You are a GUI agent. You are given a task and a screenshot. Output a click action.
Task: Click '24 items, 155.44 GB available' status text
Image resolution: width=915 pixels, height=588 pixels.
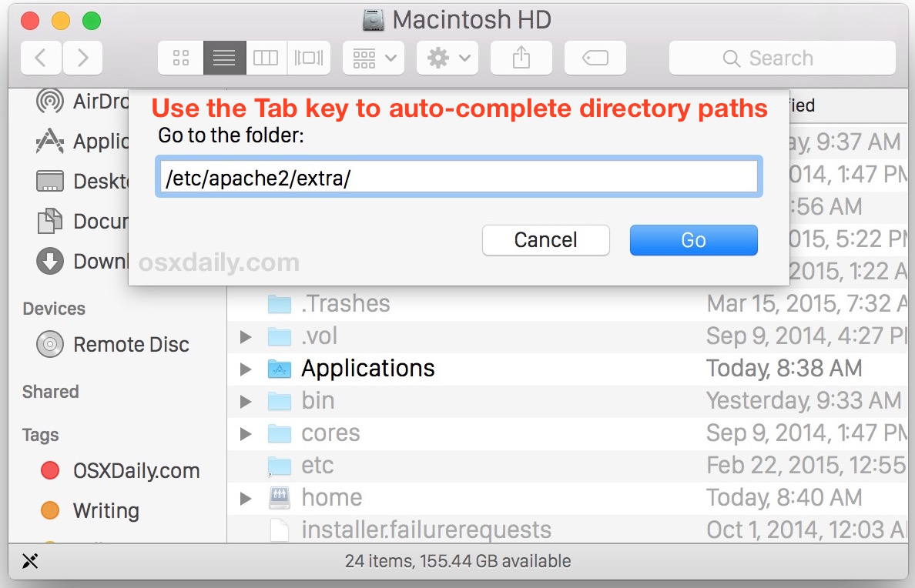458,561
